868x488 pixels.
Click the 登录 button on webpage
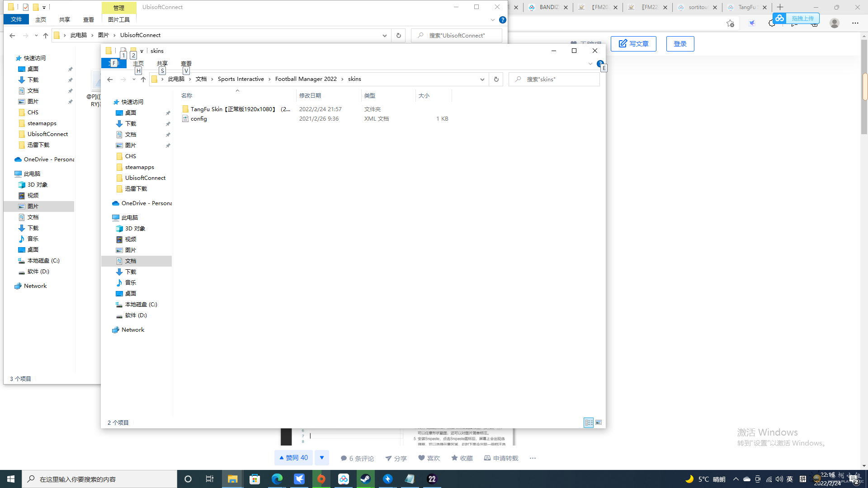680,44
